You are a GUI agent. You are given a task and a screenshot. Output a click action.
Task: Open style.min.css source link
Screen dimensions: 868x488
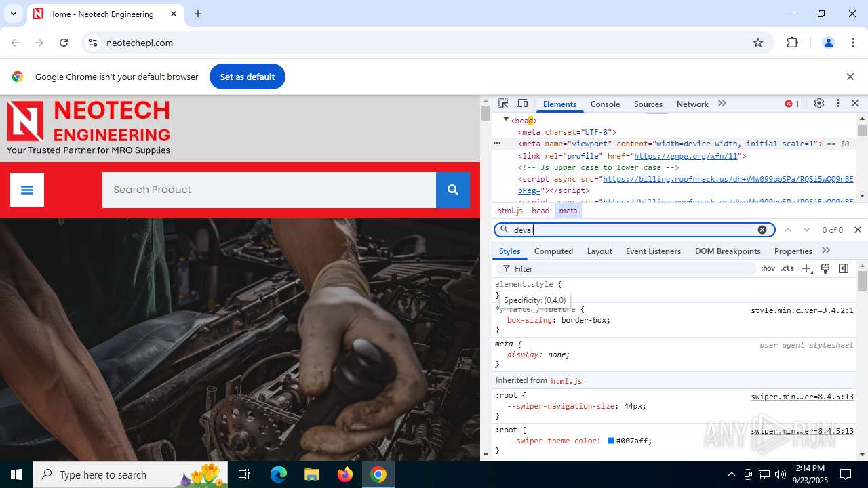[x=802, y=310]
